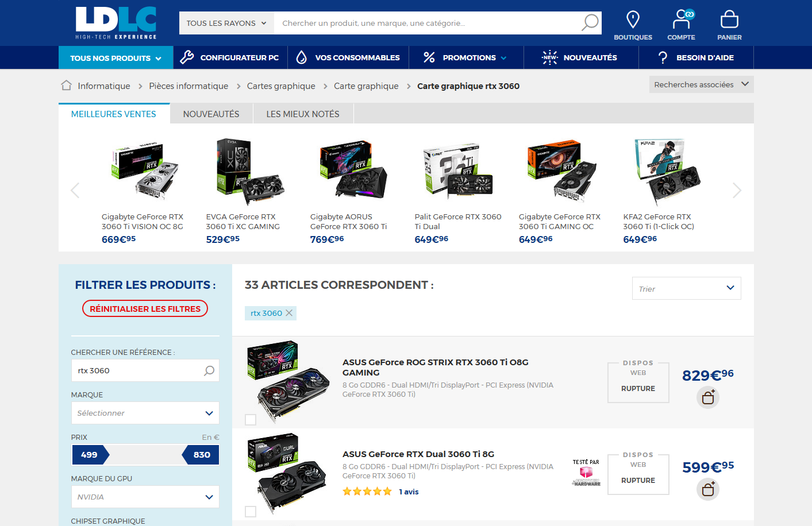
Task: Open Gigabyte 3060 Ti GAMING OC thumbnail
Action: 562,171
